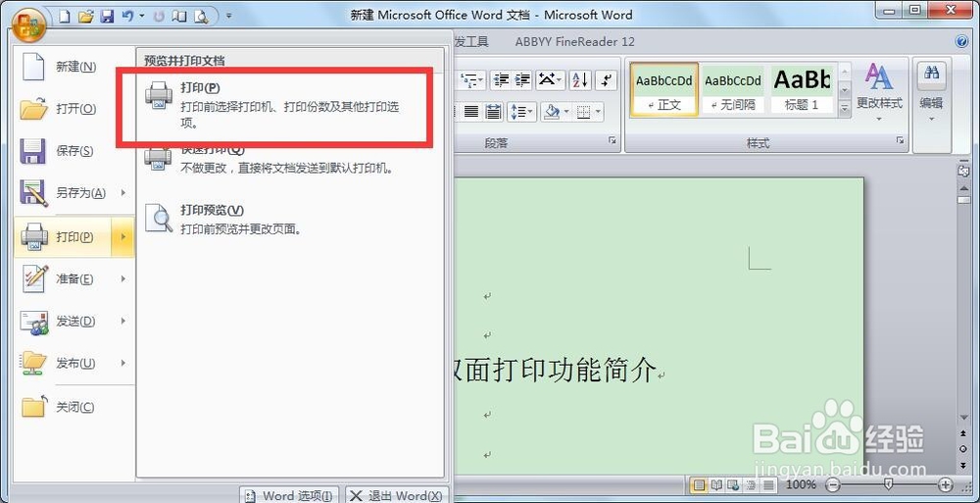Image resolution: width=980 pixels, height=503 pixels.
Task: Click the round Office button
Action: [28, 24]
